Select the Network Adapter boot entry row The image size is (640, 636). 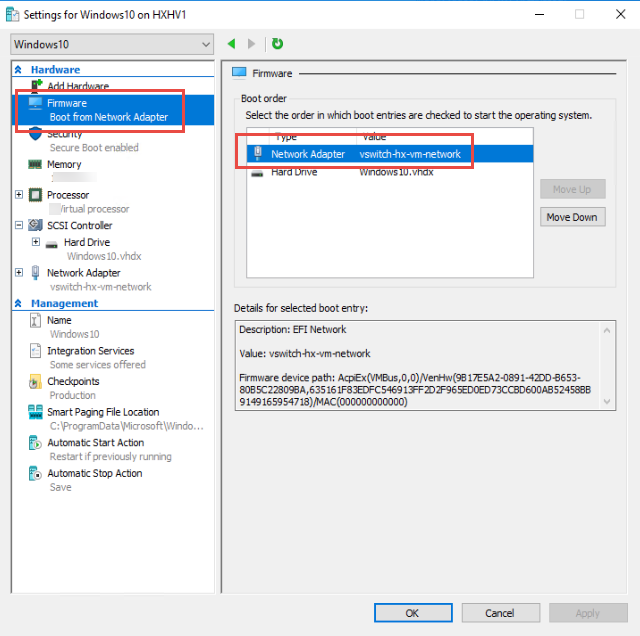pyautogui.click(x=390, y=154)
